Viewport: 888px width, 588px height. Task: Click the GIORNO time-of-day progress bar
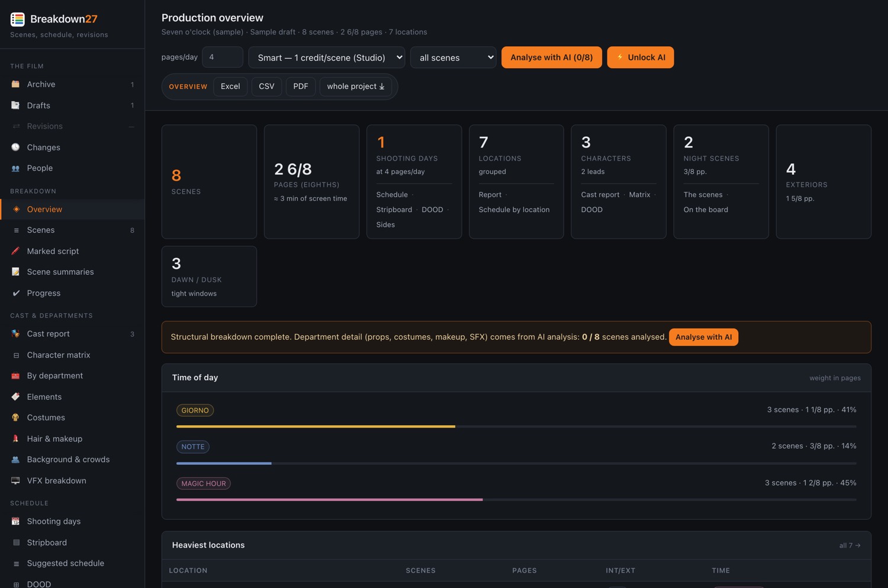pyautogui.click(x=516, y=426)
